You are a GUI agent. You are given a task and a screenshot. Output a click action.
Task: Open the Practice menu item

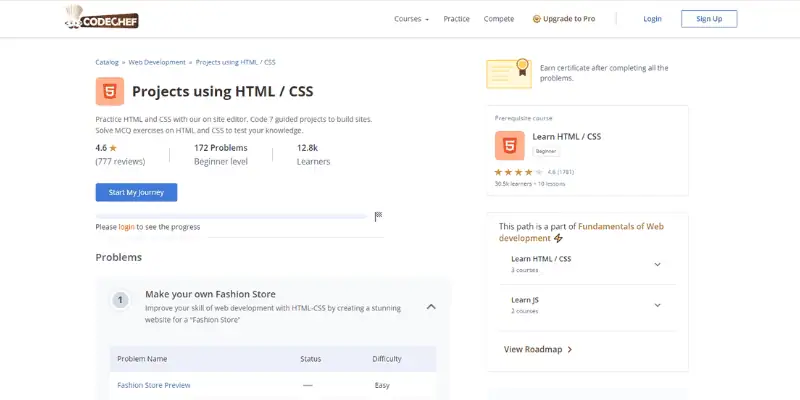(456, 19)
